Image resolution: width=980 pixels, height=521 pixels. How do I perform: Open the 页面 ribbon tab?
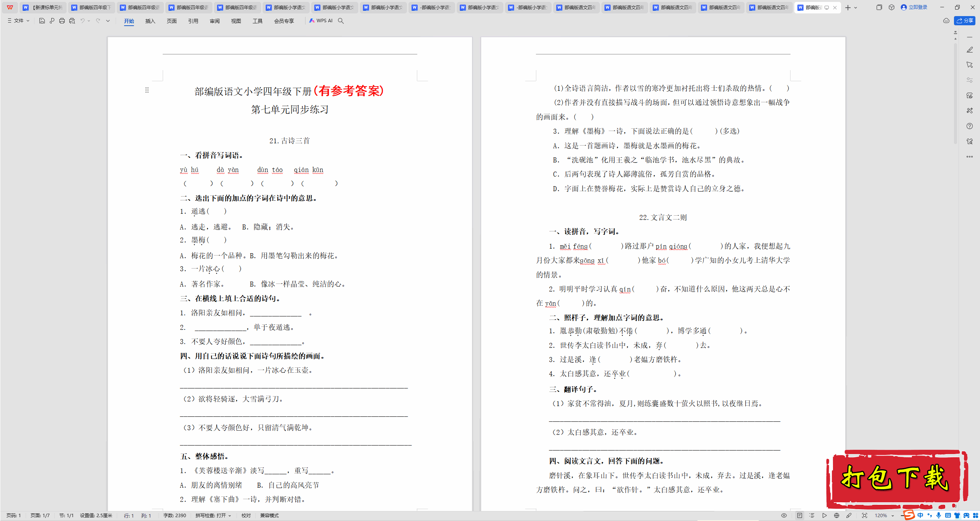(172, 21)
